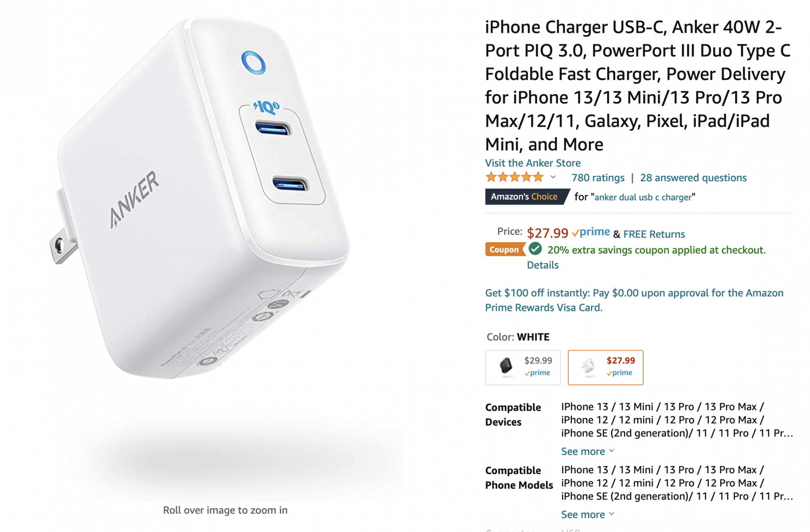This screenshot has width=810, height=532.
Task: Click the Amazon Prime Rewards Visa Card offer
Action: (634, 300)
